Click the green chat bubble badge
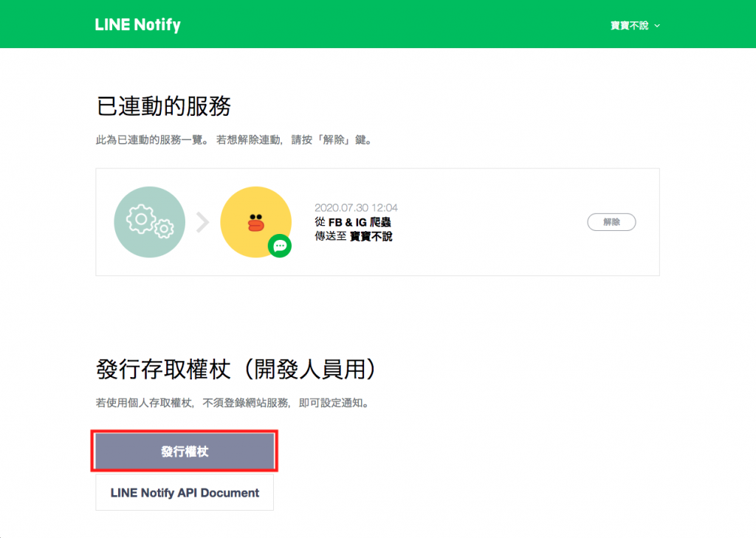 pos(280,246)
